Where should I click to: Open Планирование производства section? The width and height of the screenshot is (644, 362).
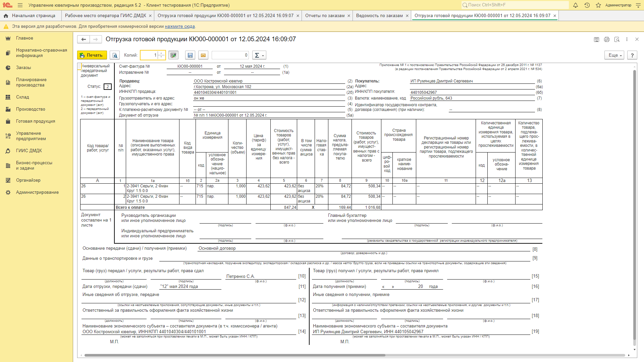pyautogui.click(x=36, y=82)
